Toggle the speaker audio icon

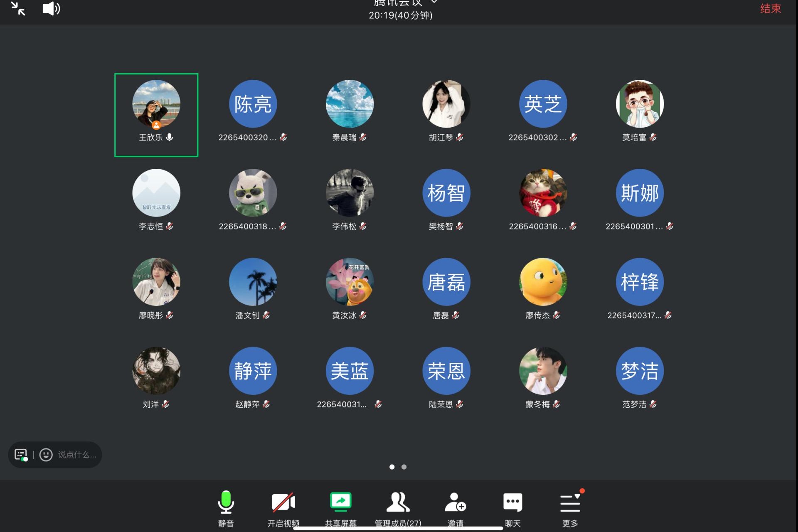[51, 9]
